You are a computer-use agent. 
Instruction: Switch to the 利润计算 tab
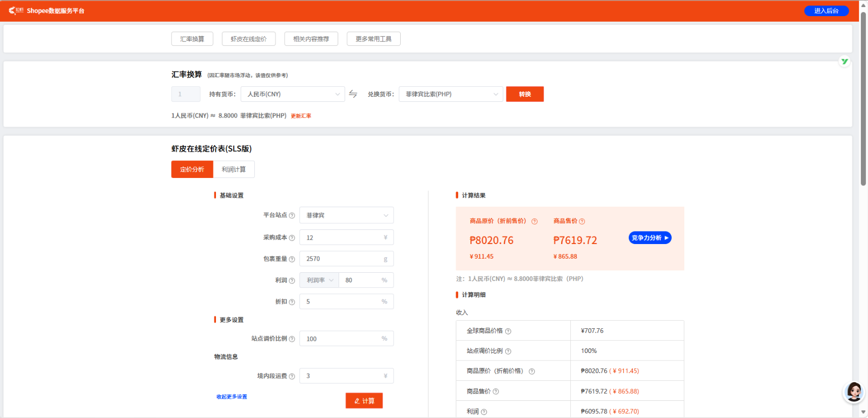(x=234, y=169)
